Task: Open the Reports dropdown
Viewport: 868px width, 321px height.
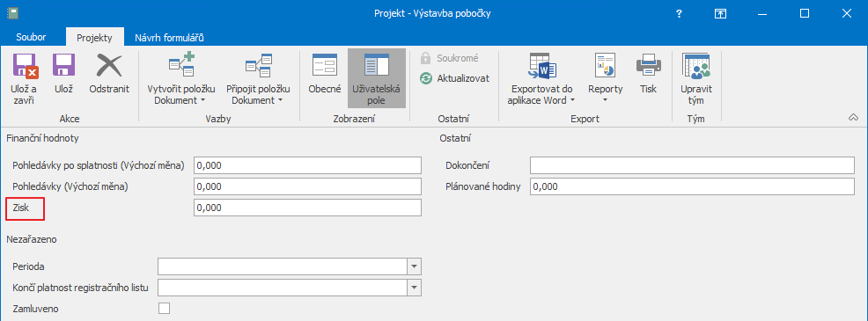Action: 605,79
